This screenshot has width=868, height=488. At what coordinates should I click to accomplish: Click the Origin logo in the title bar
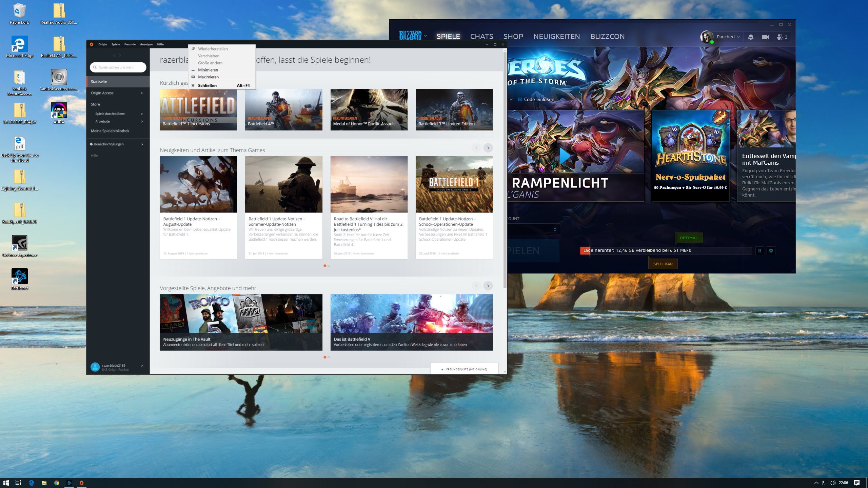[x=92, y=44]
